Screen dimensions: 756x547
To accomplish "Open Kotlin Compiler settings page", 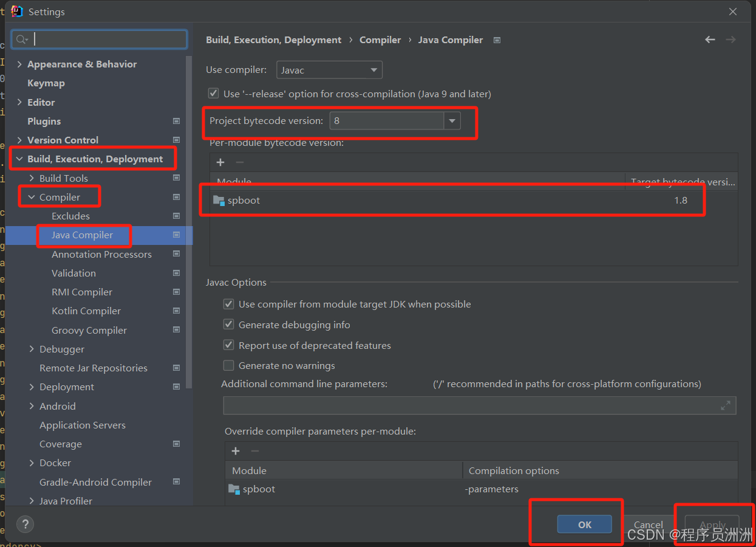I will 86,311.
